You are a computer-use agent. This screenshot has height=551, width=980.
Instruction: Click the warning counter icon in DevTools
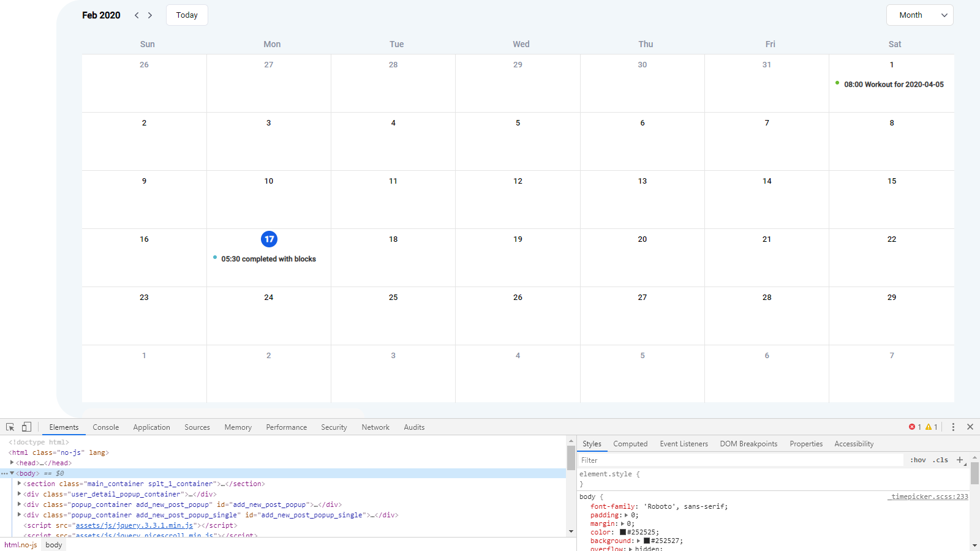929,427
